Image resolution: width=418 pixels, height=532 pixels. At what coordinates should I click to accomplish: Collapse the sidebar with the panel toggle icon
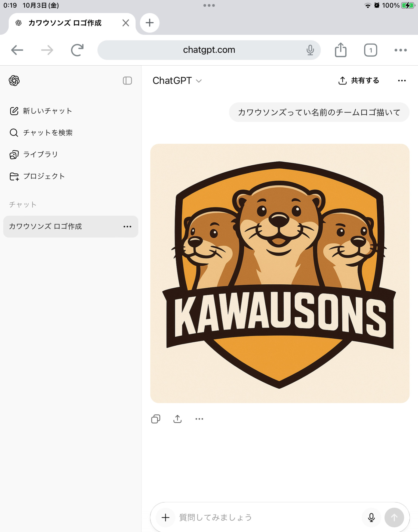point(127,81)
